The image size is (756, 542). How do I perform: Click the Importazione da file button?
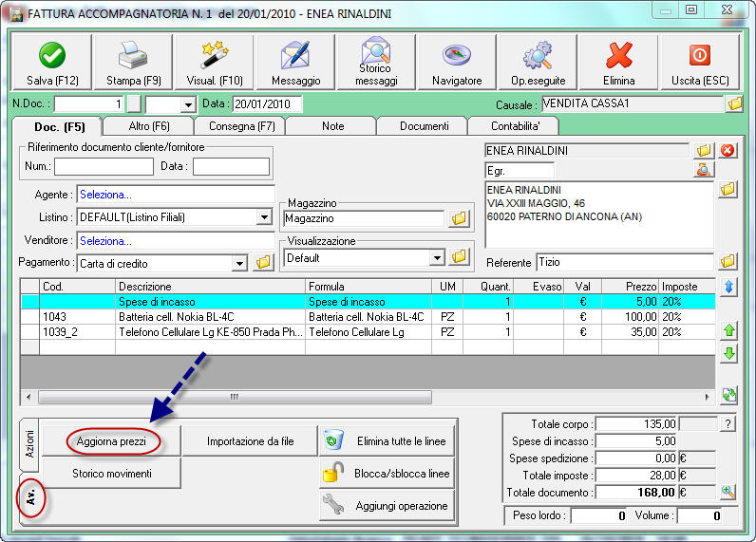(x=250, y=441)
